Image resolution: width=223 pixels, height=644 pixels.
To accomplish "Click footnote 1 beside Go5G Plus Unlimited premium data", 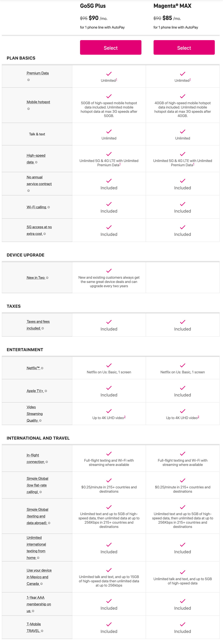I will tap(117, 80).
